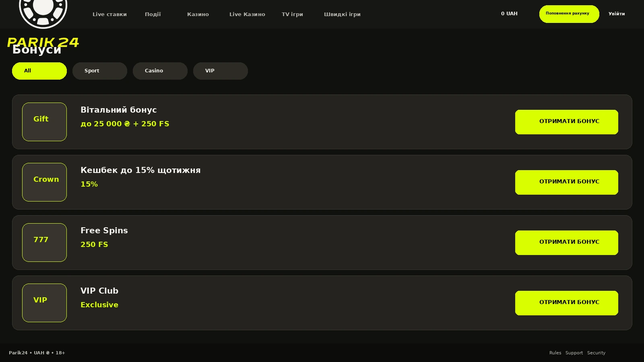Click the 0 UAH balance display
Screen dimensions: 644x362
[x=509, y=14]
